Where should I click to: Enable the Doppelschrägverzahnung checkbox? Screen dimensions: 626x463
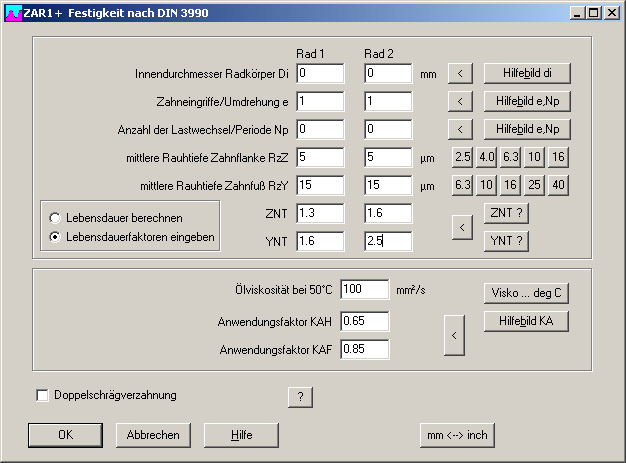[x=42, y=395]
